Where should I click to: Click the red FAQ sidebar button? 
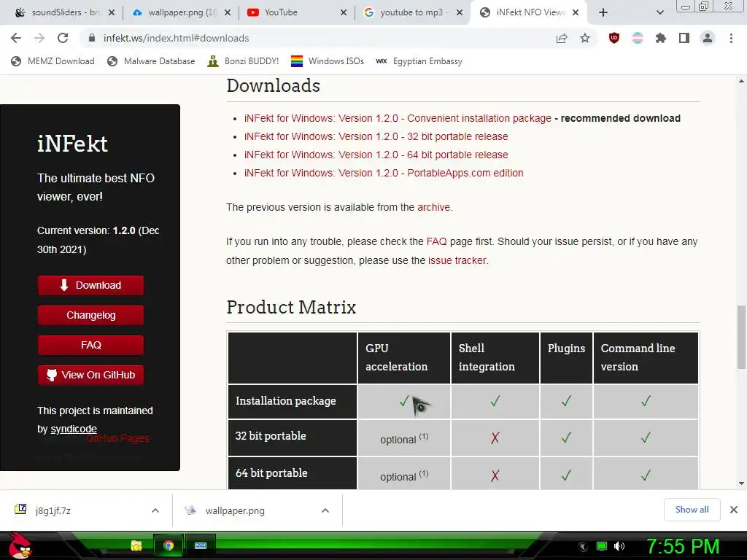90,345
